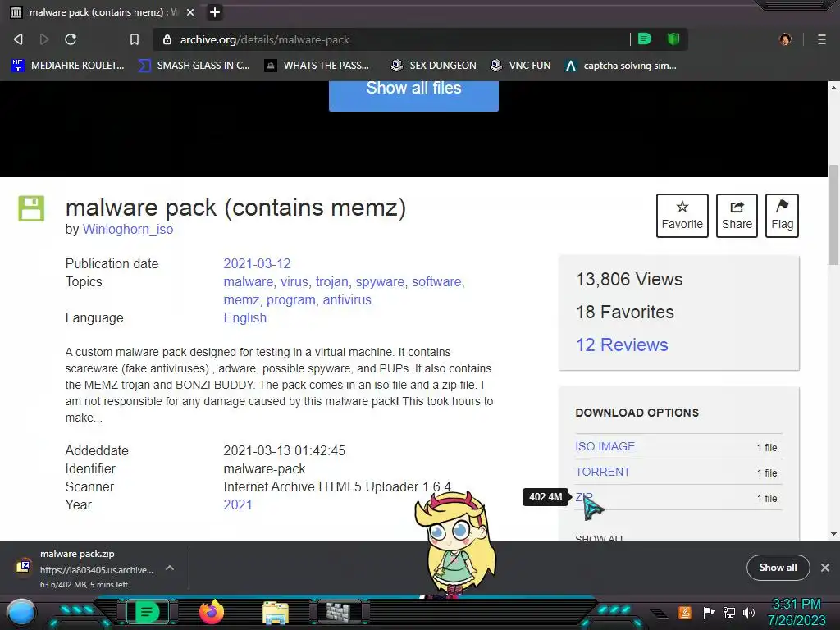Screen dimensions: 840x630
Task: Click identifier value malware-pack
Action: pos(264,468)
